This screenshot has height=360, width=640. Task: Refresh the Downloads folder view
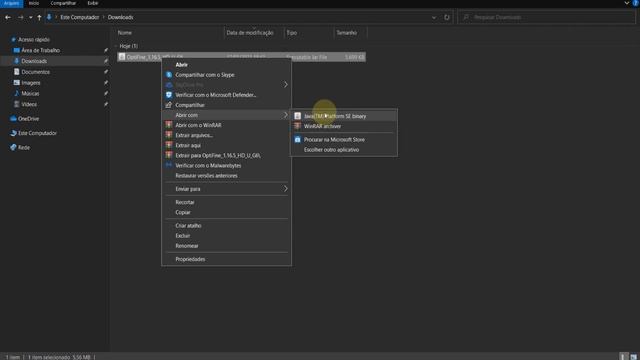click(x=447, y=18)
